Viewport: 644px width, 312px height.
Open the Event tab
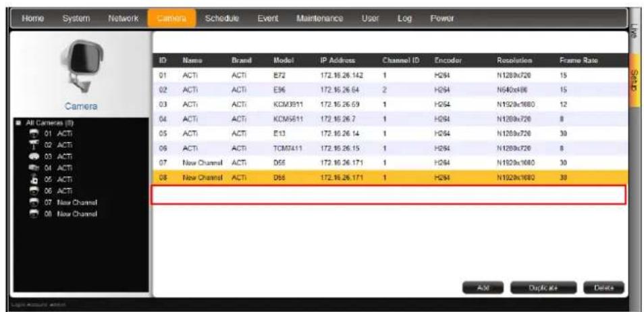click(x=268, y=18)
